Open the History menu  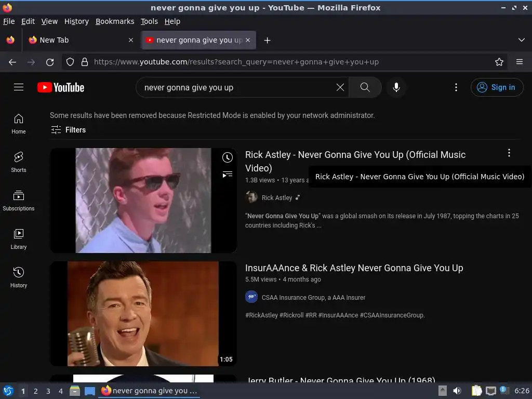(x=77, y=21)
